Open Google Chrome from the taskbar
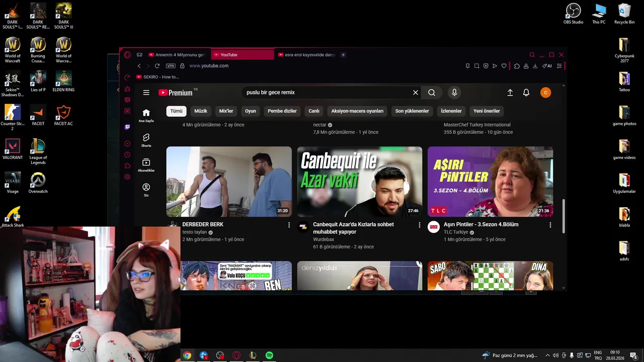 coord(187,355)
